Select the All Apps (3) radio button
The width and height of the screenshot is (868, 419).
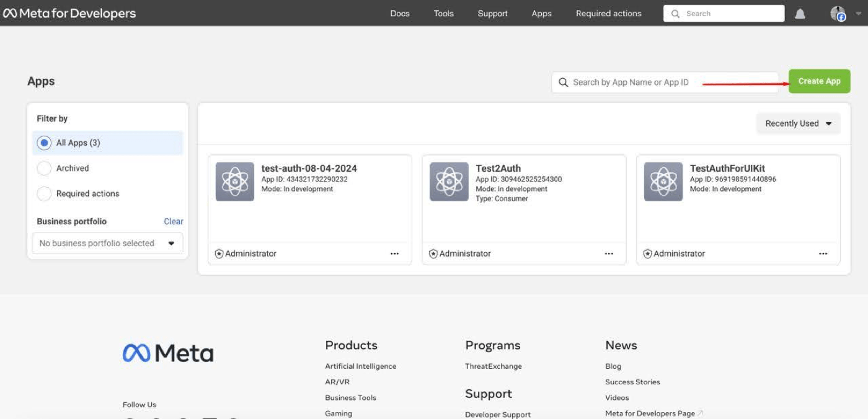click(44, 143)
